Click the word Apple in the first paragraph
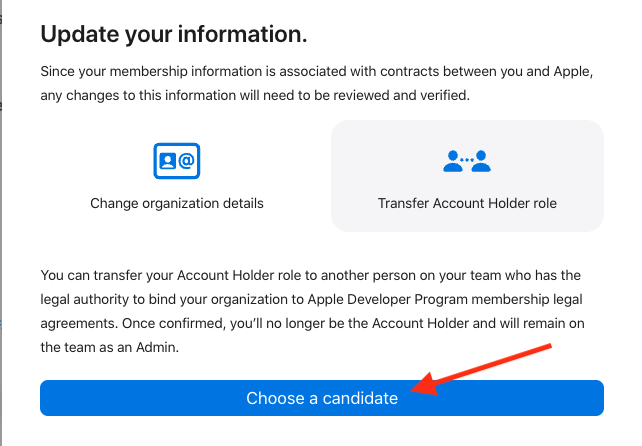 pyautogui.click(x=572, y=72)
